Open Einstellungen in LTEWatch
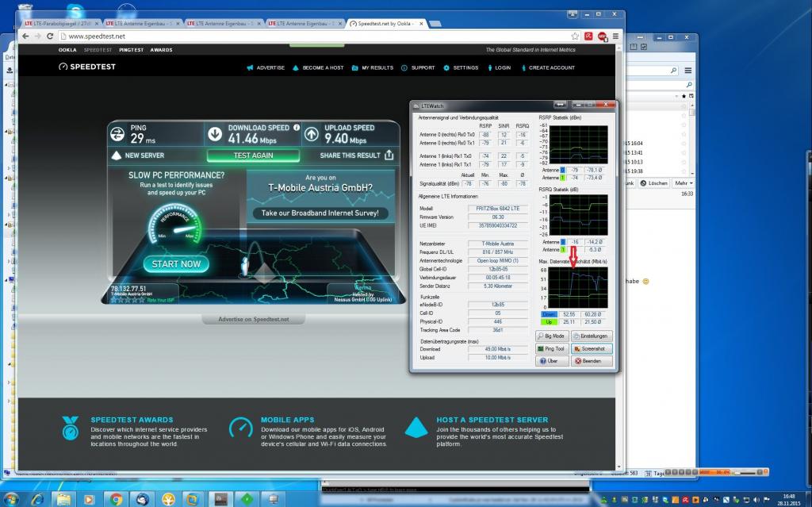812x507 pixels. (592, 336)
